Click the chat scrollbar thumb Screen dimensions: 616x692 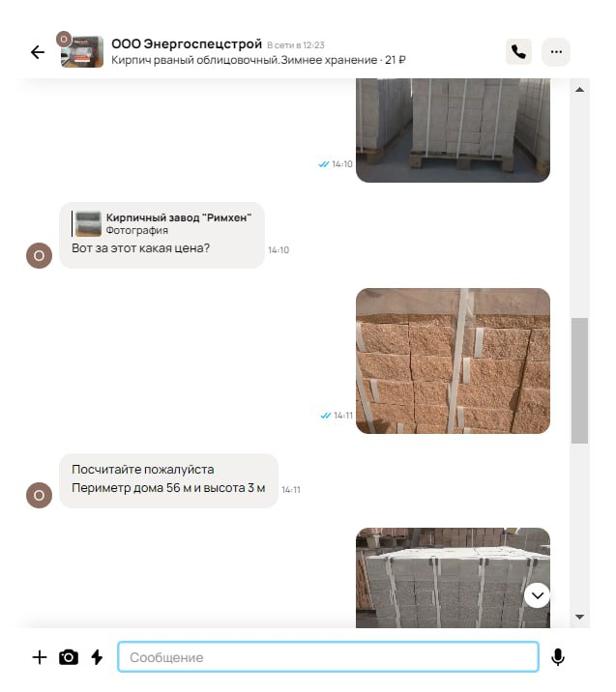579,381
